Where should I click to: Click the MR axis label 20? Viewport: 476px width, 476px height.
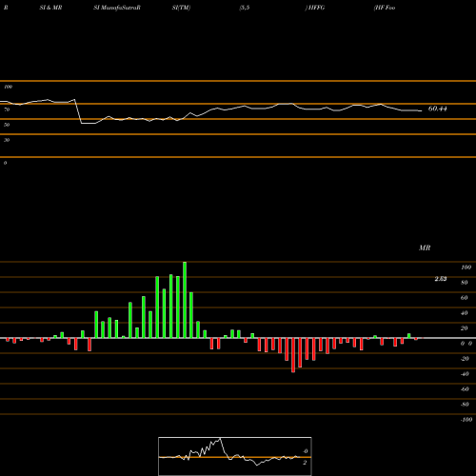464,328
